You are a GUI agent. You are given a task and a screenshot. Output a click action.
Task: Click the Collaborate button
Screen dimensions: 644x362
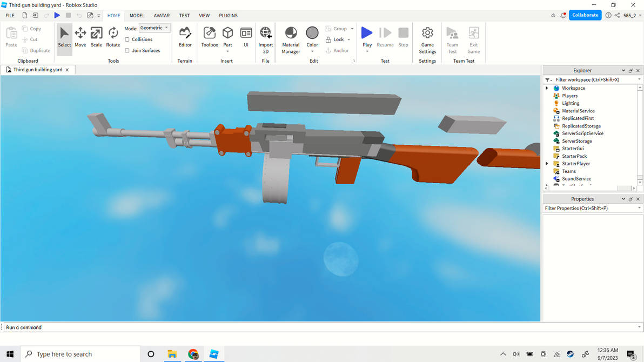tap(585, 15)
